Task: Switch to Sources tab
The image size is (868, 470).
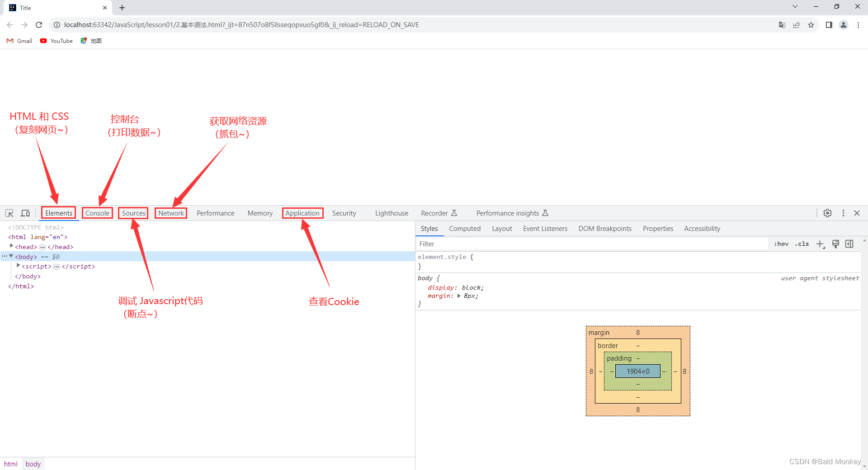Action: 133,213
